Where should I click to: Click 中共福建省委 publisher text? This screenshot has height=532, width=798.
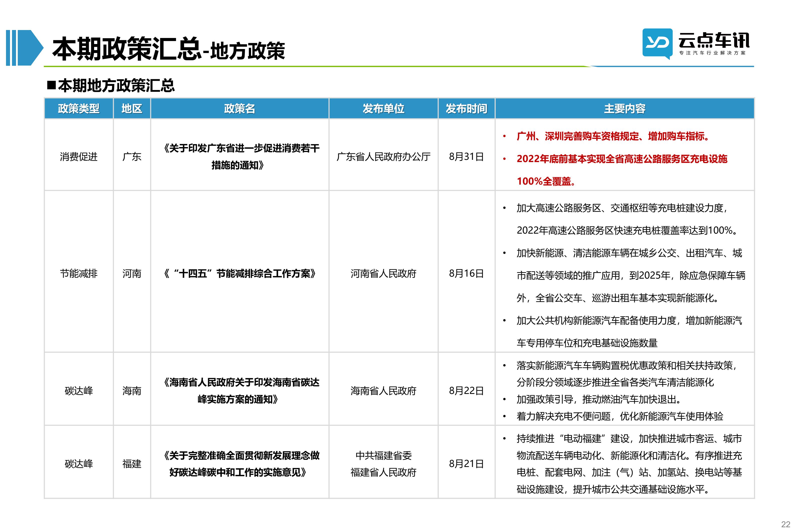point(383,455)
